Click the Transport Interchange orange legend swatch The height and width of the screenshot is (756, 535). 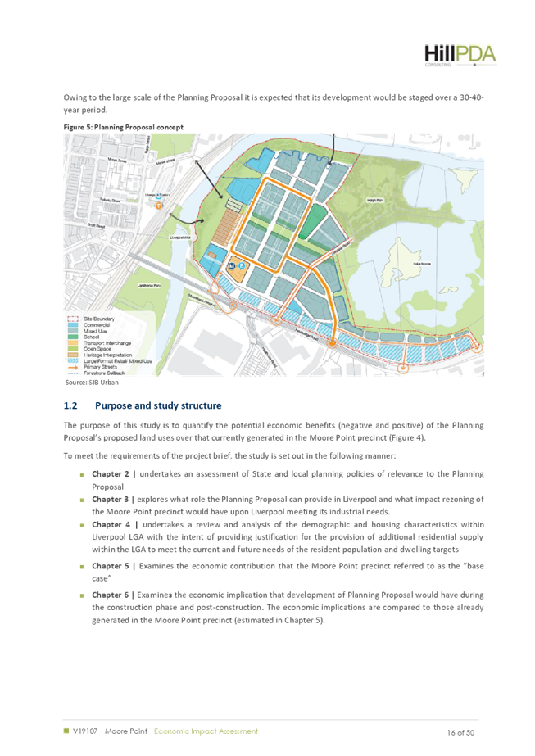73,343
